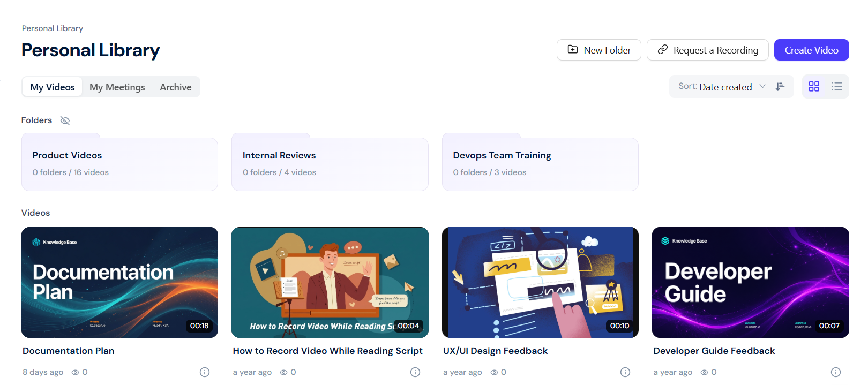Click the 00:04 duration badge
This screenshot has height=385, width=868.
[x=408, y=326]
